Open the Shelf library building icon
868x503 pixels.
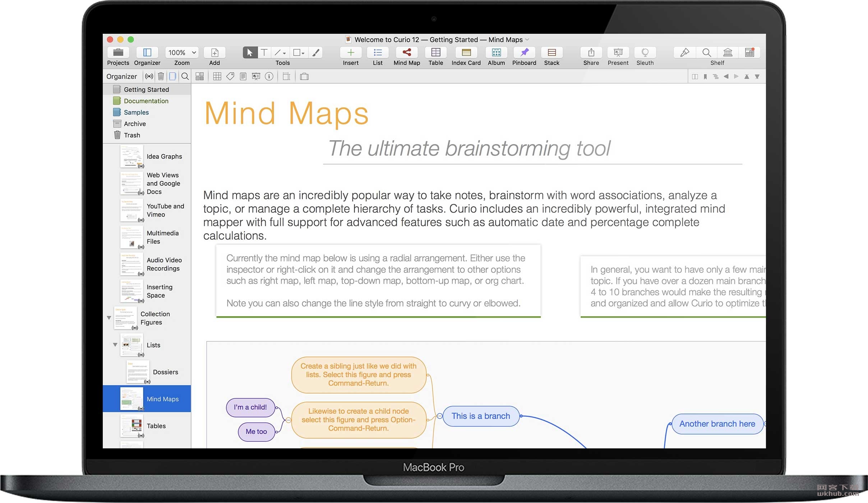728,52
